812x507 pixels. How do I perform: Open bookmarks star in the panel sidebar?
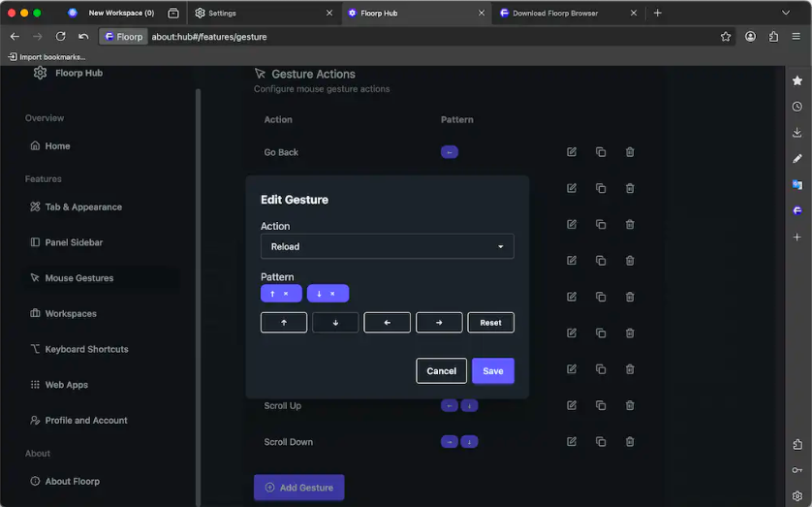point(796,80)
